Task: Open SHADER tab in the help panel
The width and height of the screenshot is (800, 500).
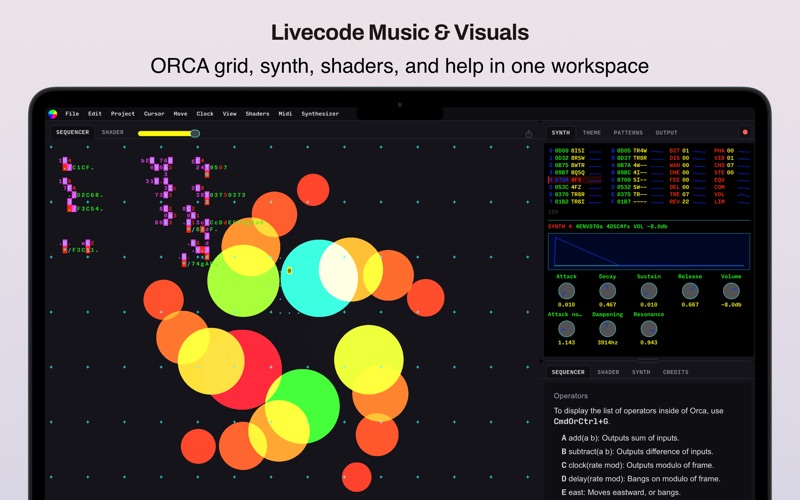Action: 608,372
